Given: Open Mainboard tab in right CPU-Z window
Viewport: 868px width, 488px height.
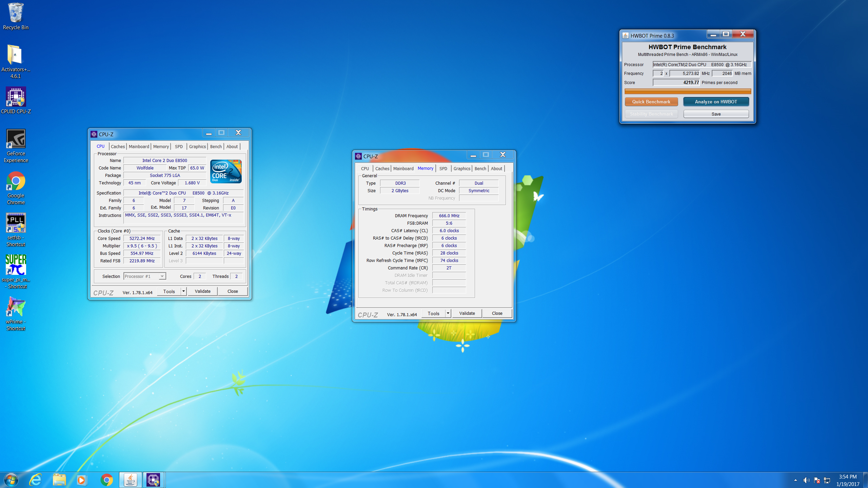Looking at the screenshot, I should pos(403,168).
